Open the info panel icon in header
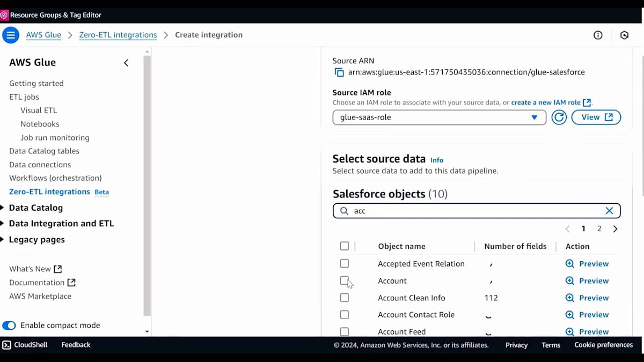The height and width of the screenshot is (362, 644). 598,35
